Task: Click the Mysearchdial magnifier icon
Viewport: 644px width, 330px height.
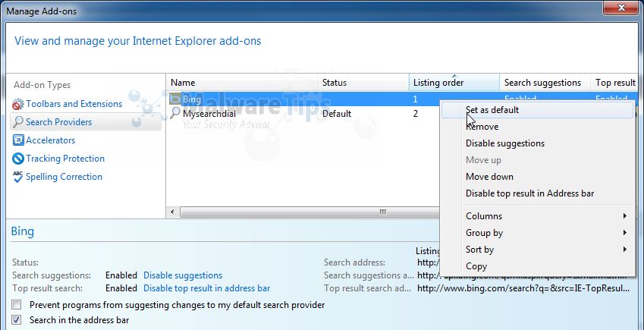Action: click(x=175, y=113)
